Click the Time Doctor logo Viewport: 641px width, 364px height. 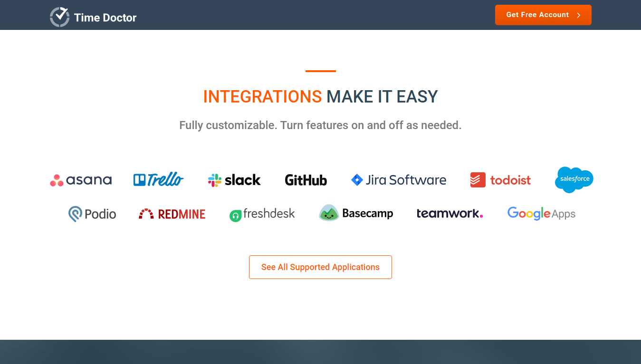(x=93, y=17)
